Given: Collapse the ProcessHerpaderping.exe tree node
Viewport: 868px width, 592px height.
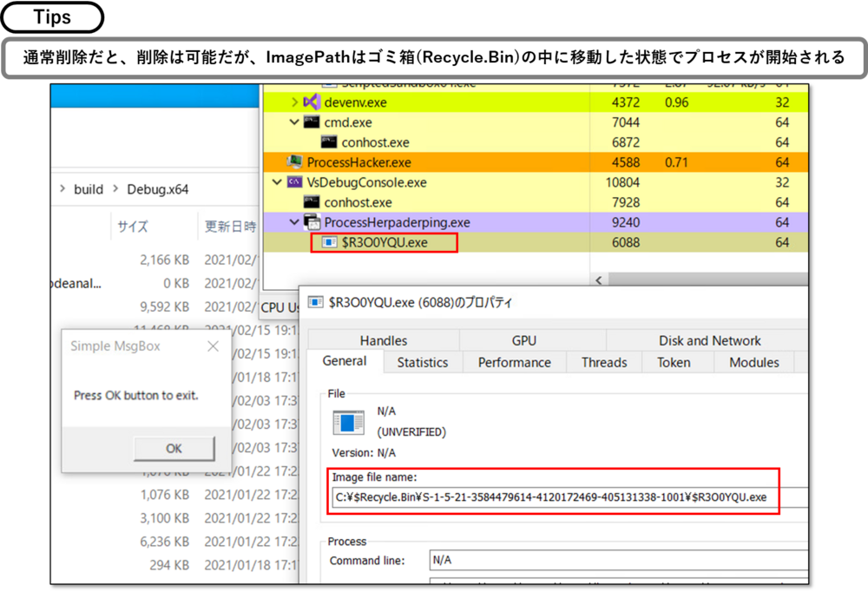Looking at the screenshot, I should [x=294, y=222].
